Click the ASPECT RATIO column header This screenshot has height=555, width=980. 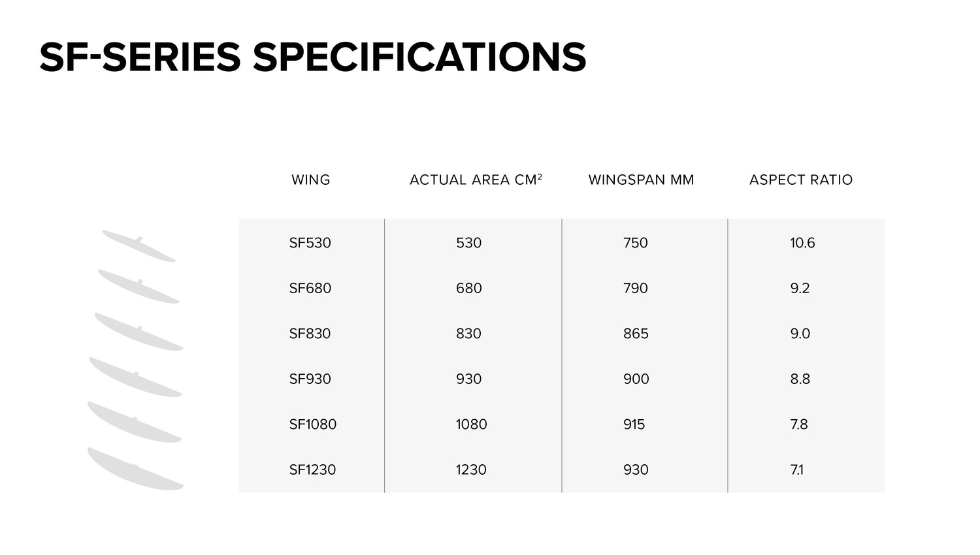coord(801,180)
